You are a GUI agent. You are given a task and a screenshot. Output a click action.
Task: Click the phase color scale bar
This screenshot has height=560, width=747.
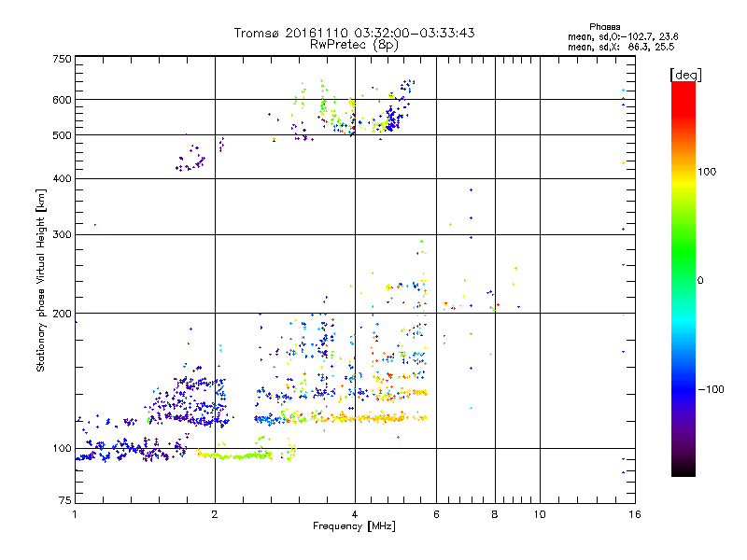[684, 279]
